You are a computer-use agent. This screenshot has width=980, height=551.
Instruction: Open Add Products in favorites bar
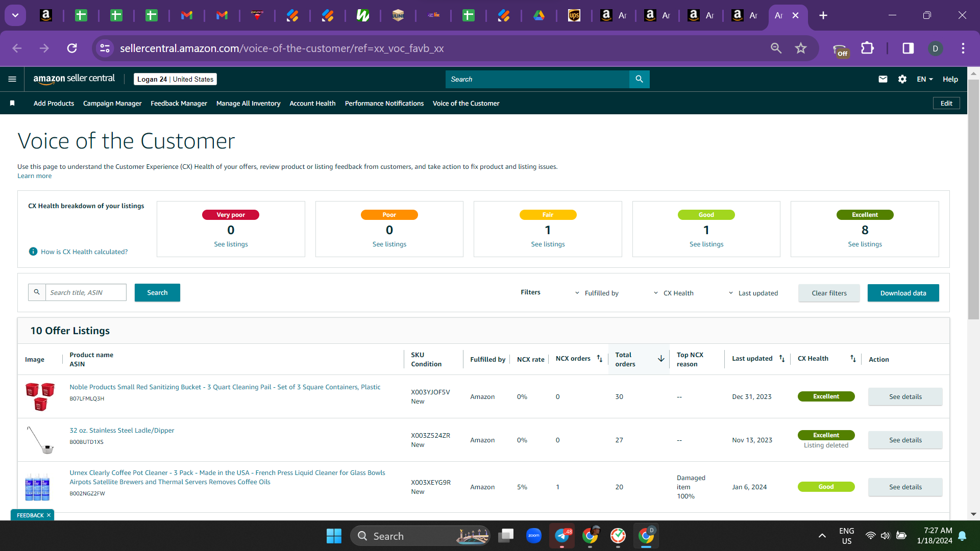(x=54, y=103)
